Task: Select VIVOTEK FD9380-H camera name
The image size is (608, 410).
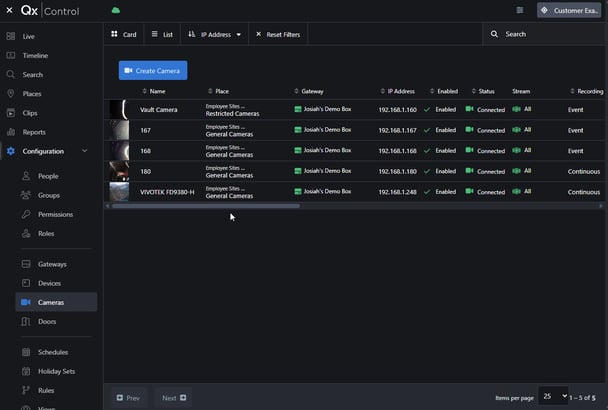Action: [x=167, y=192]
